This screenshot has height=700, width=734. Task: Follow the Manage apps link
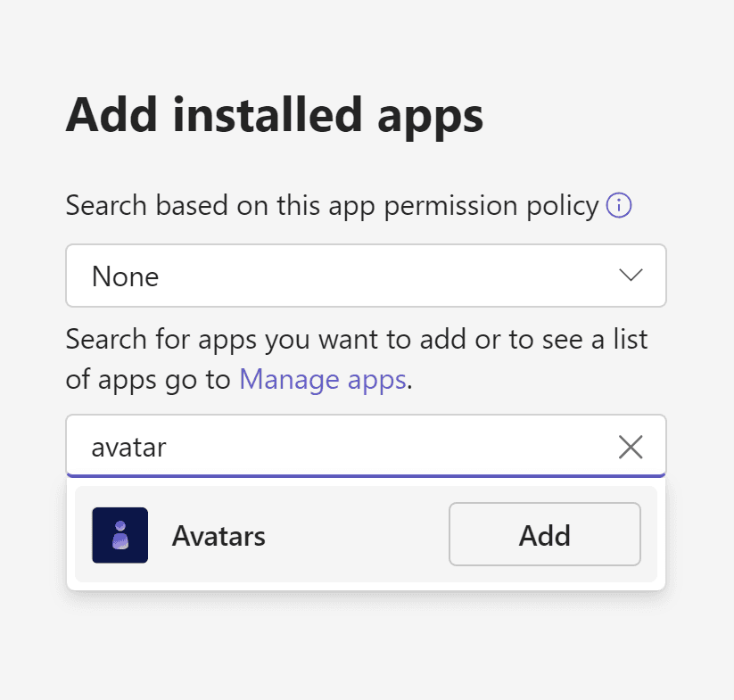pos(323,379)
